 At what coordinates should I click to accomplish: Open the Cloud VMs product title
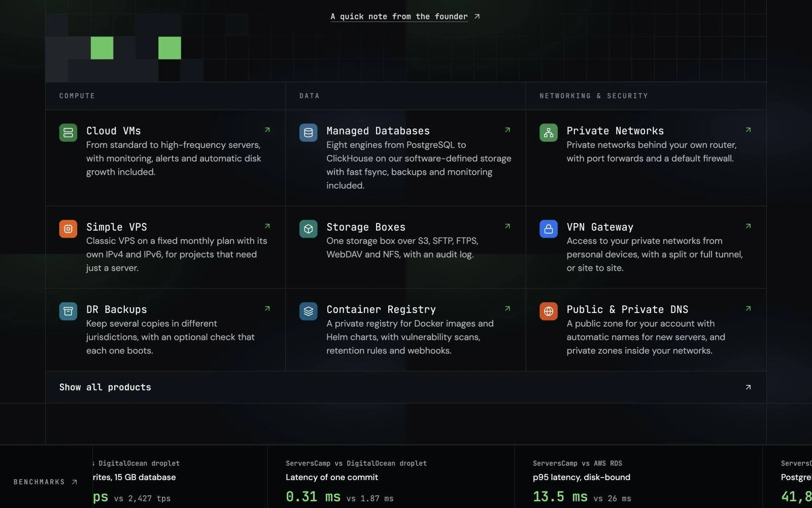click(114, 131)
